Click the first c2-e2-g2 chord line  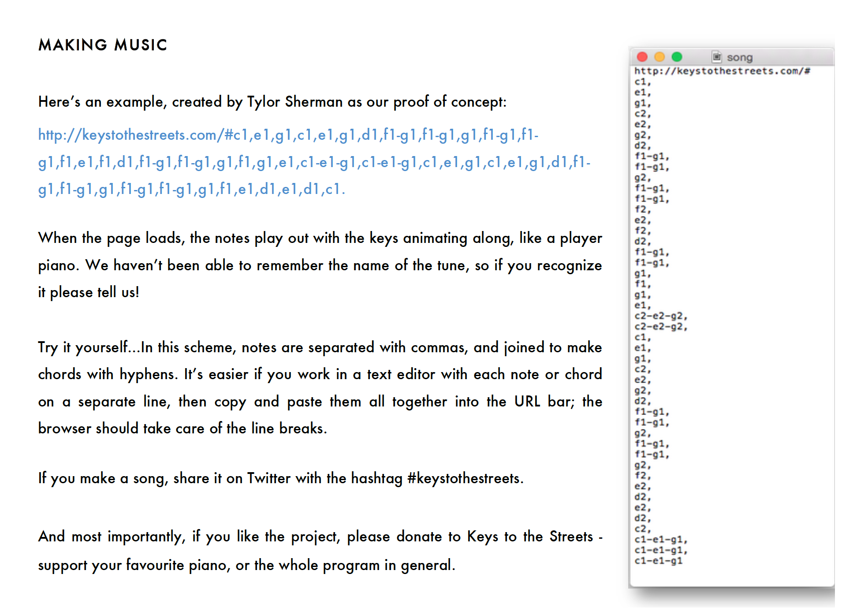[660, 316]
